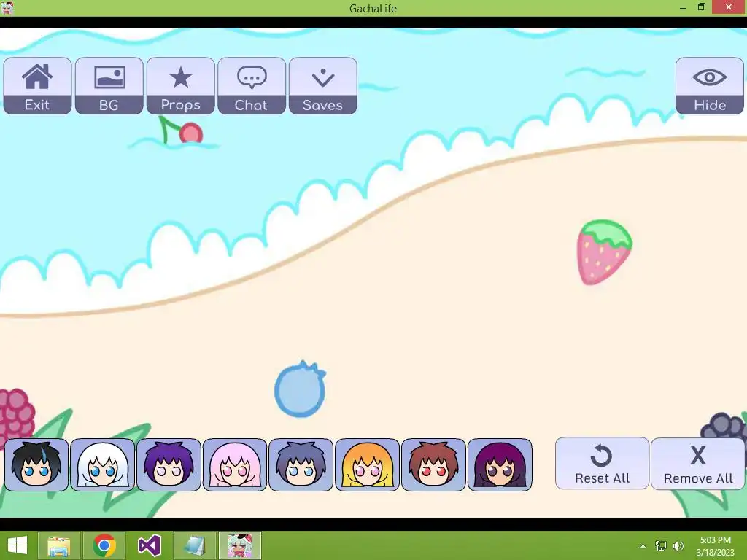
Task: Click the strawberry prop on the stage
Action: tap(604, 252)
